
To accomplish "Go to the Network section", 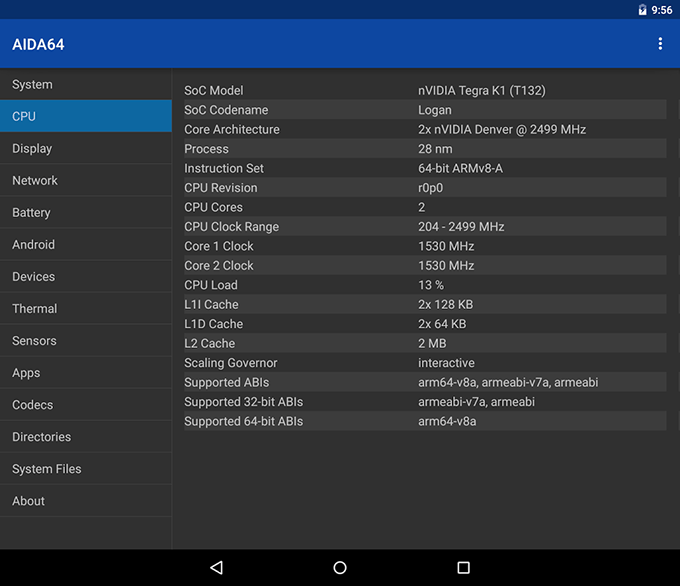I will coord(86,180).
